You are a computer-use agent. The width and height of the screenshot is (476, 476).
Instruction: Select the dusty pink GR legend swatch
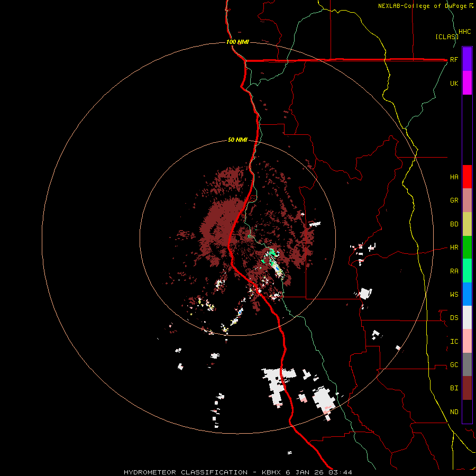[467, 200]
